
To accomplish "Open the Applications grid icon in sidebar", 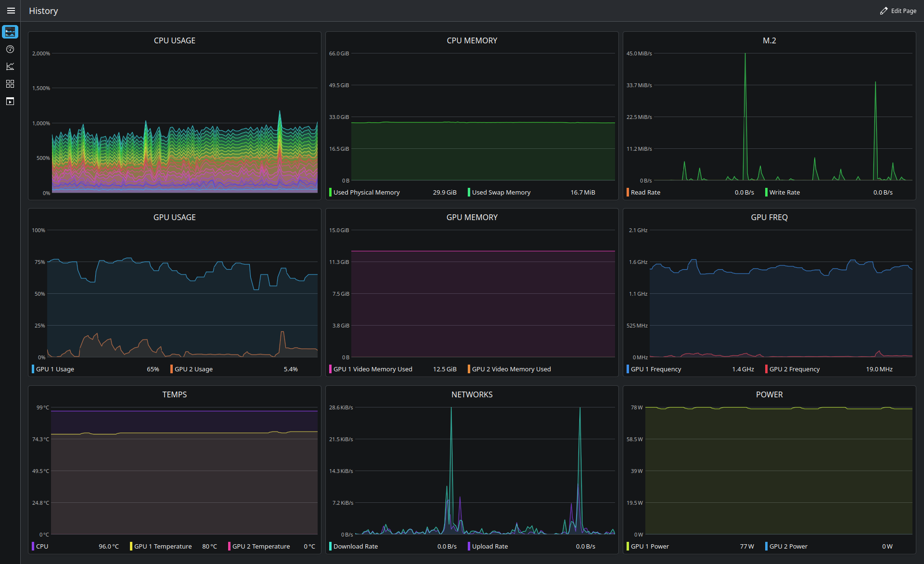I will pos(10,84).
